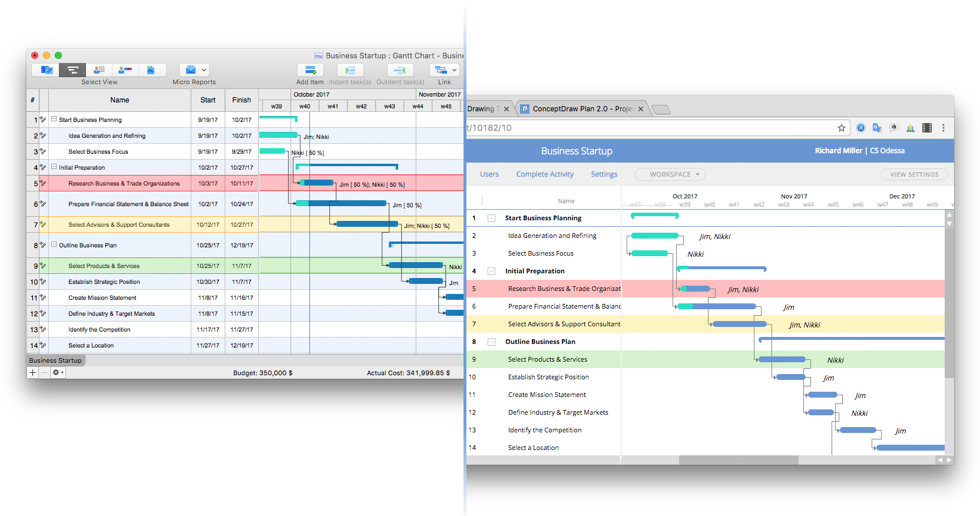
Task: Click the minus button to remove the sheet
Action: (x=44, y=372)
